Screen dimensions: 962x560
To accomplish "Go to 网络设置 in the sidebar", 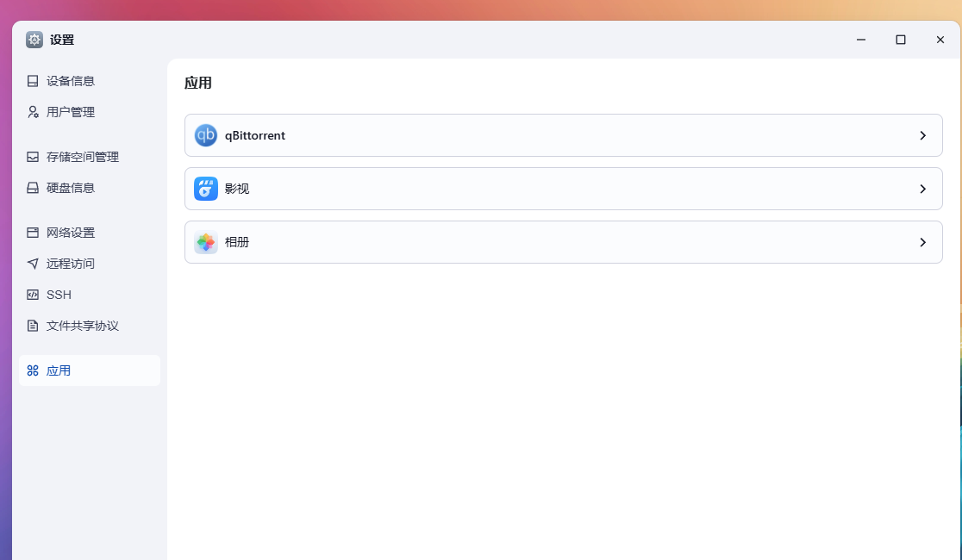I will pyautogui.click(x=70, y=233).
